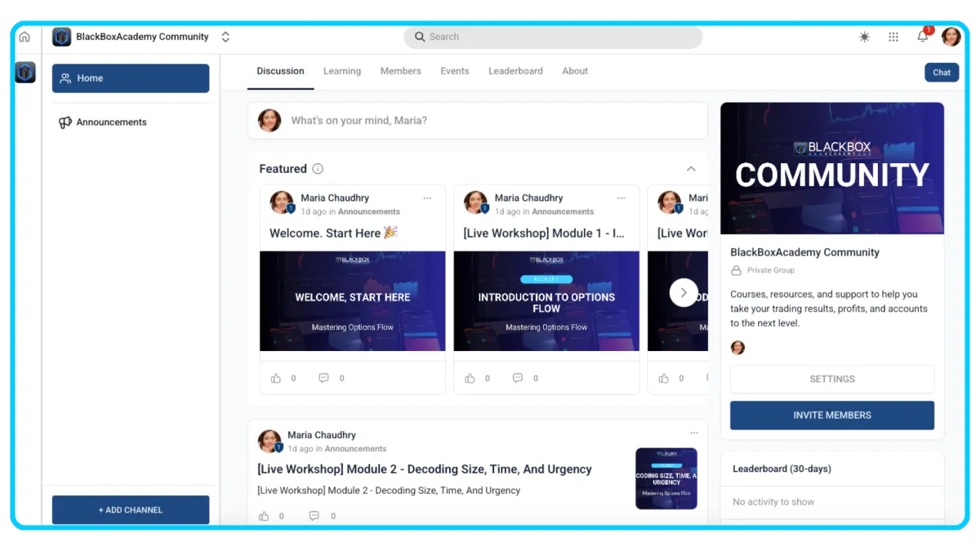
Task: Like the Welcome Start Here post
Action: [276, 378]
